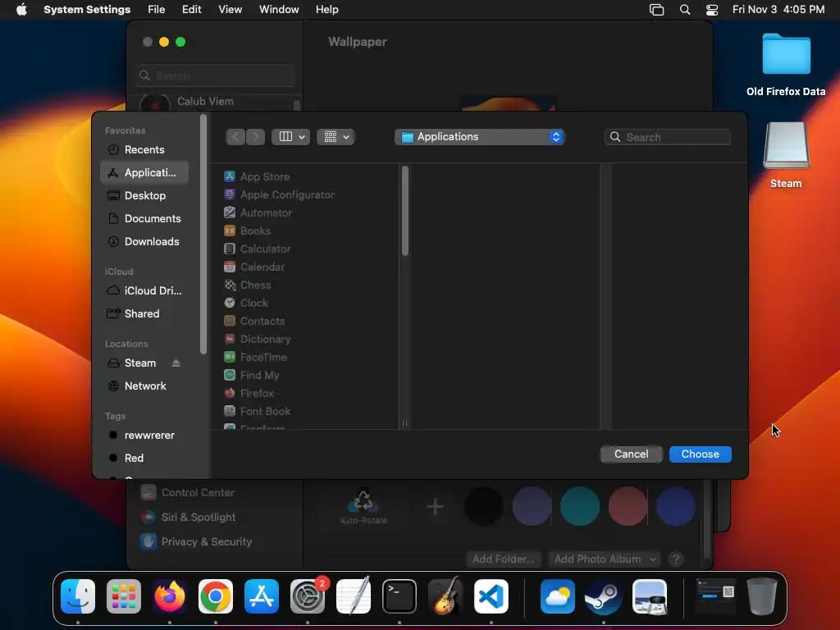Screen dimensions: 840x630
Task: Click the System Settings sidebar search field
Action: pos(215,75)
